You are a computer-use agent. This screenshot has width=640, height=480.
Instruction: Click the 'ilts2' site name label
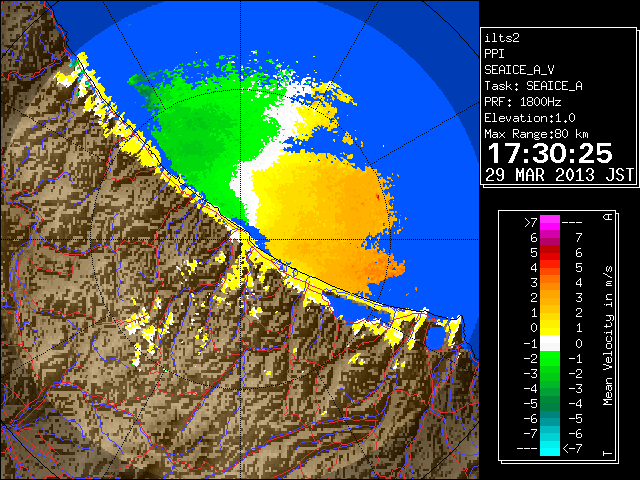click(502, 38)
